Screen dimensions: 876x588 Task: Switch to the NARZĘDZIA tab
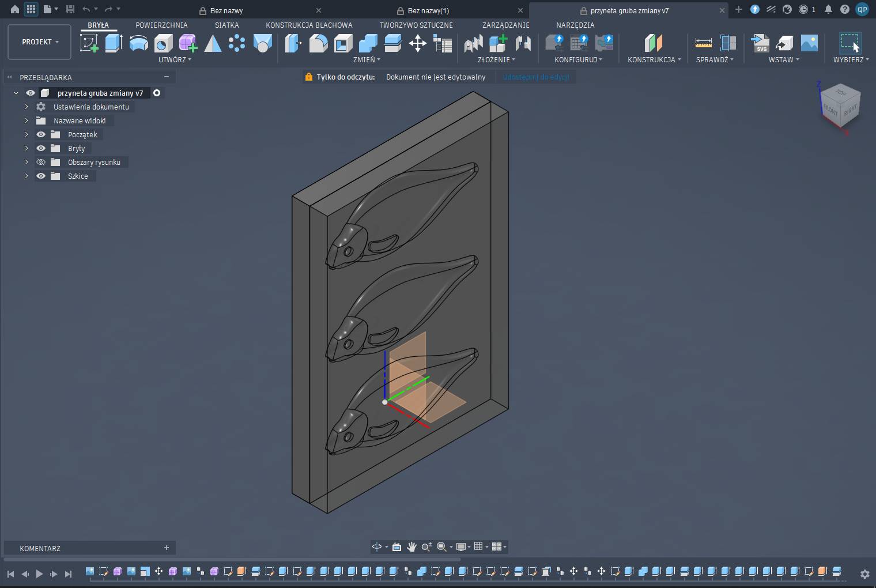click(x=575, y=25)
